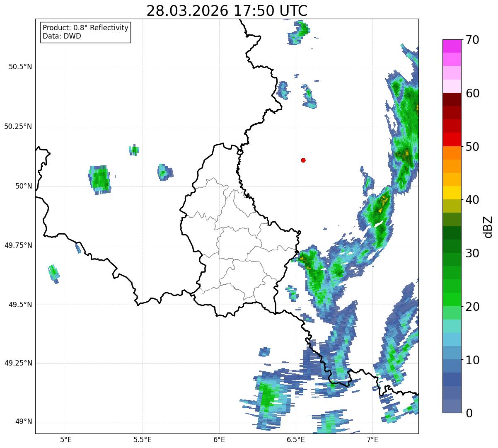Pick the yellow colorbar segment above 40

tap(452, 193)
